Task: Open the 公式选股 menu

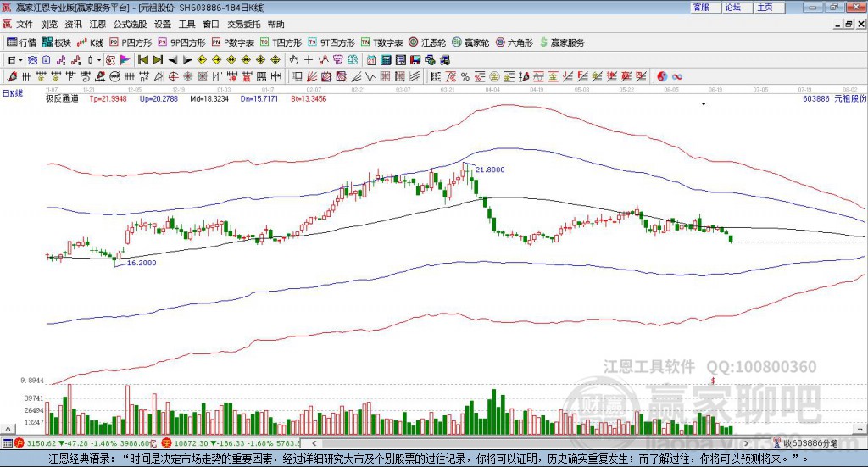Action: click(x=130, y=25)
